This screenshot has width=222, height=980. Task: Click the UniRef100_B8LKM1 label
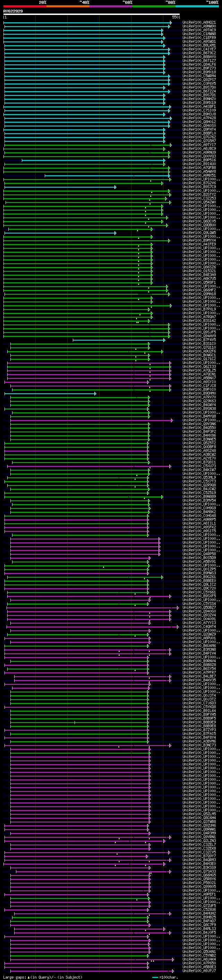(x=199, y=45)
